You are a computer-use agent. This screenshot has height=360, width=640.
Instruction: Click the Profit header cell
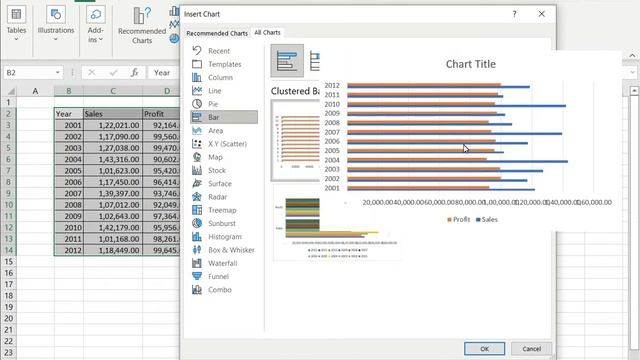[161, 114]
